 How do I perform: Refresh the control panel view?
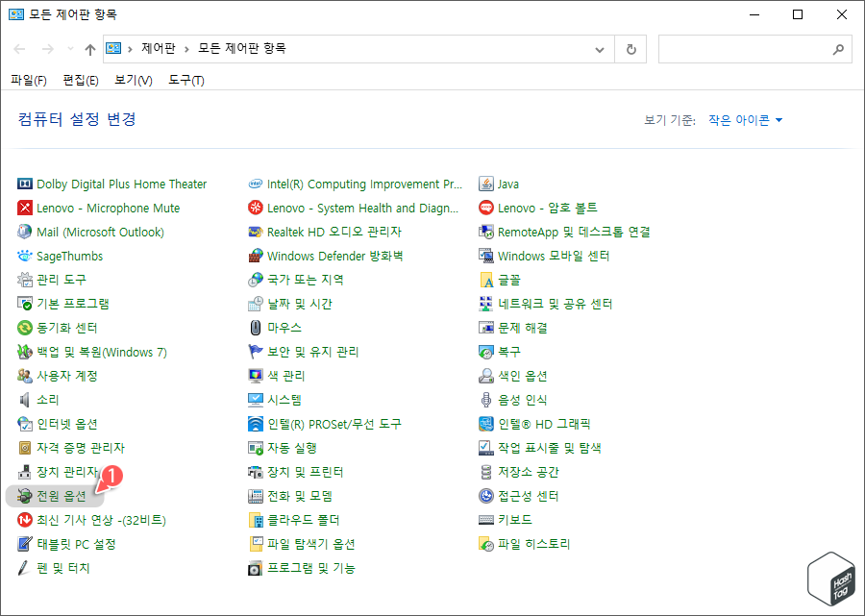631,49
